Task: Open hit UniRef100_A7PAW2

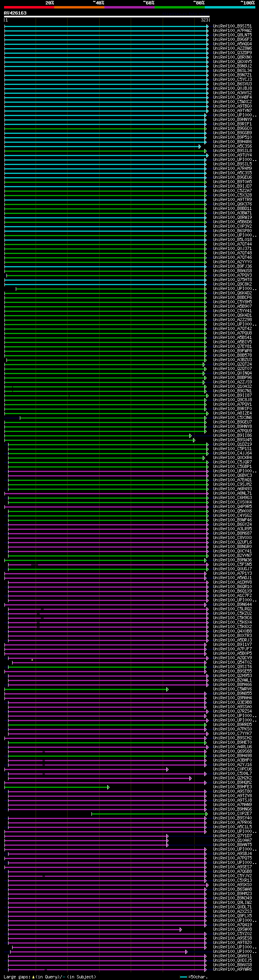Action: point(232,31)
